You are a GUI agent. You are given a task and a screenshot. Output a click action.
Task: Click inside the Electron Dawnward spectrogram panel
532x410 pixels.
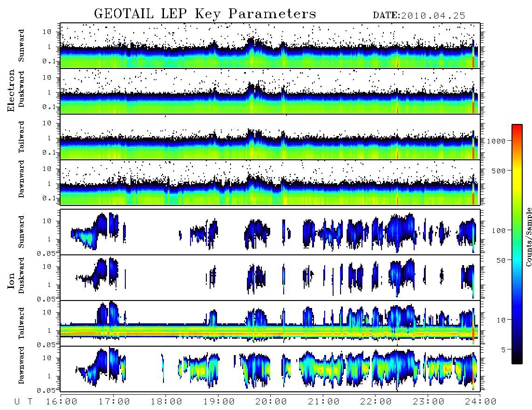(270, 182)
